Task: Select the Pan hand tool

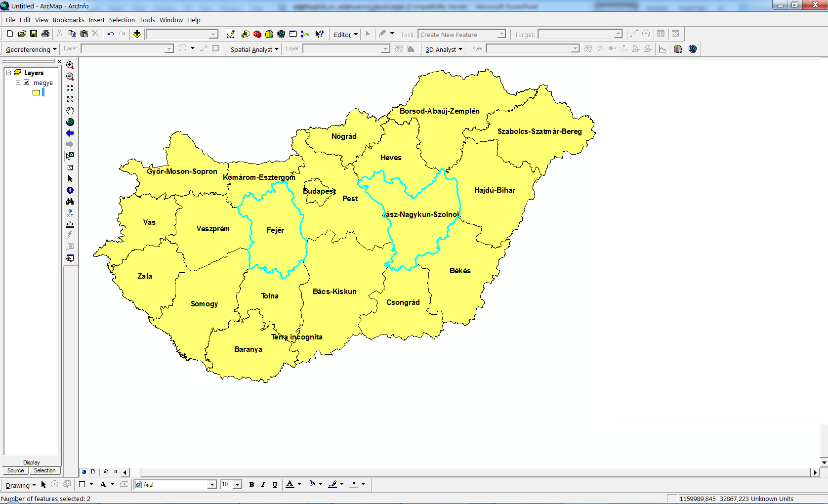Action: 70,111
